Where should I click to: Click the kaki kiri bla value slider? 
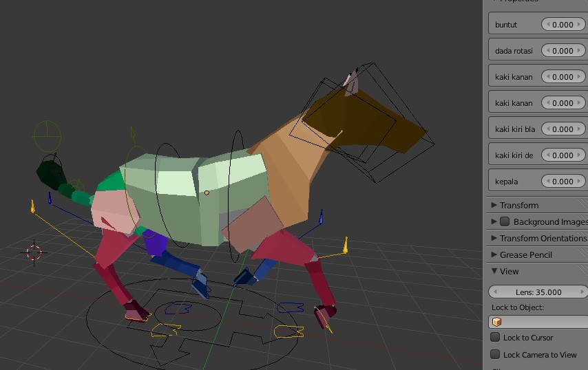(563, 129)
